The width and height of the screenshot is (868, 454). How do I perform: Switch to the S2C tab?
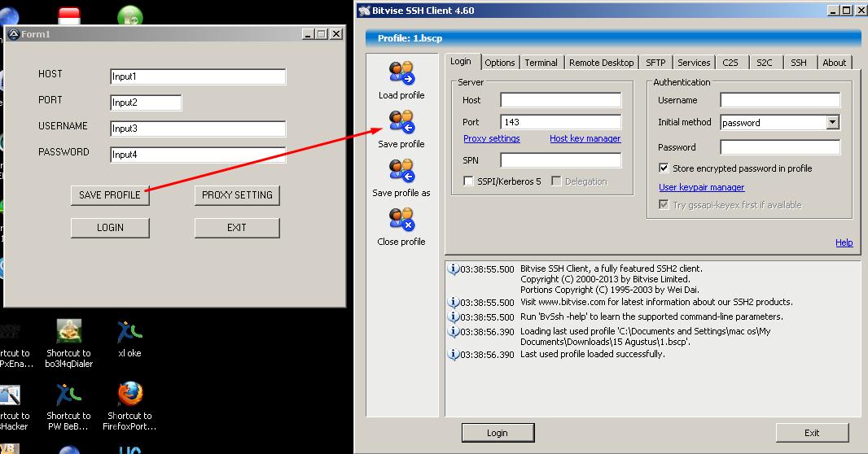765,63
